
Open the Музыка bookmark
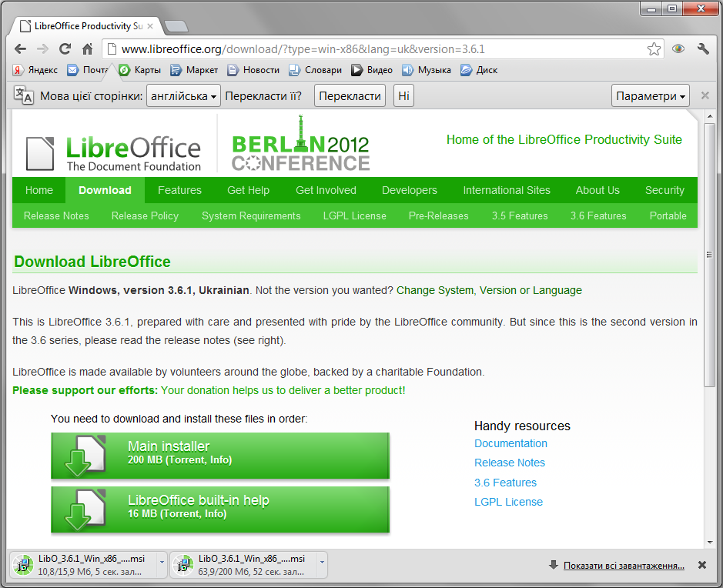coord(427,70)
